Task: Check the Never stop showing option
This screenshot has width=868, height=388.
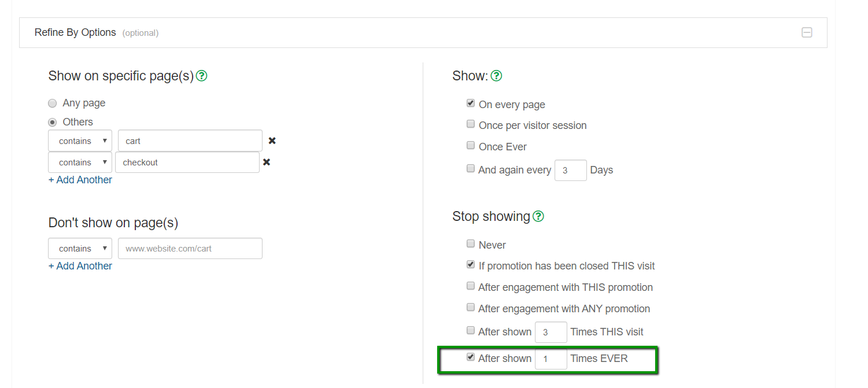Action: tap(471, 244)
